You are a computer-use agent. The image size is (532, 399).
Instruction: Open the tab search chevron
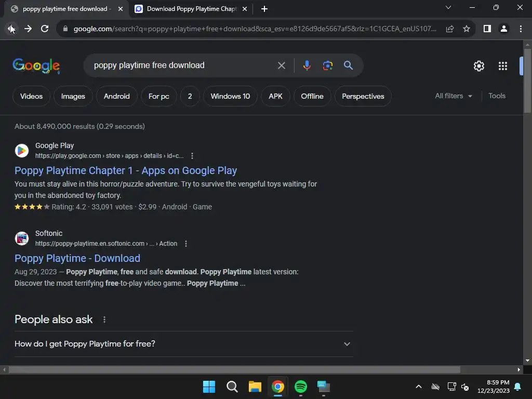(448, 7)
